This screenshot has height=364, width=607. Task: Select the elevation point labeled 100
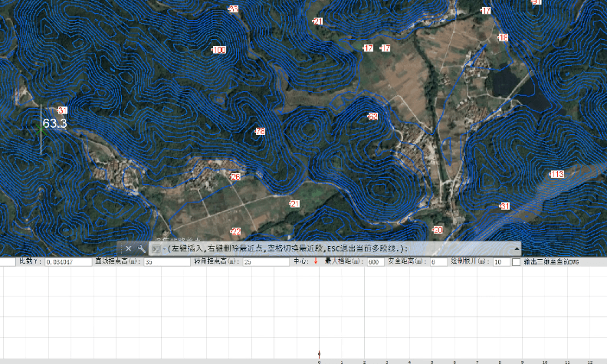(x=218, y=50)
